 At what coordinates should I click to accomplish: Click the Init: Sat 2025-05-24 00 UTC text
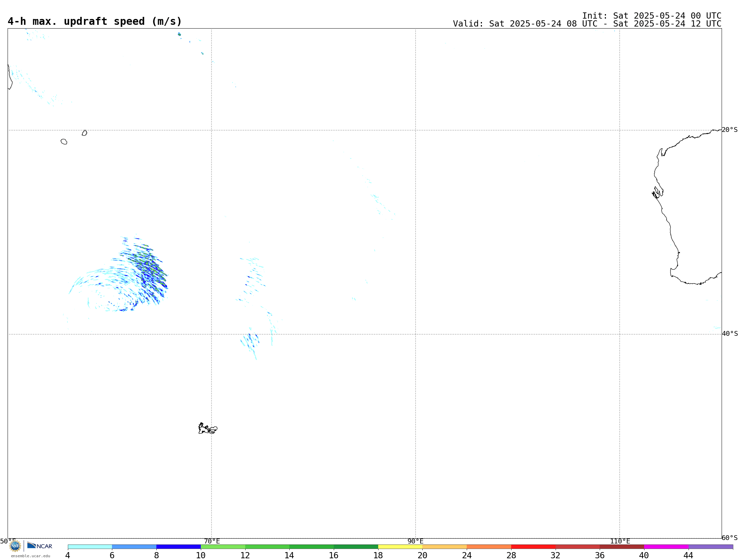(x=652, y=16)
